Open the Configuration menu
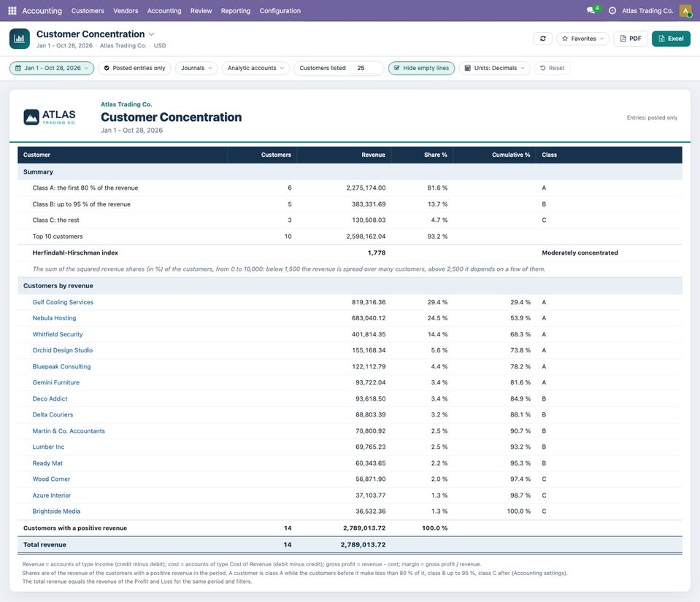 point(280,11)
